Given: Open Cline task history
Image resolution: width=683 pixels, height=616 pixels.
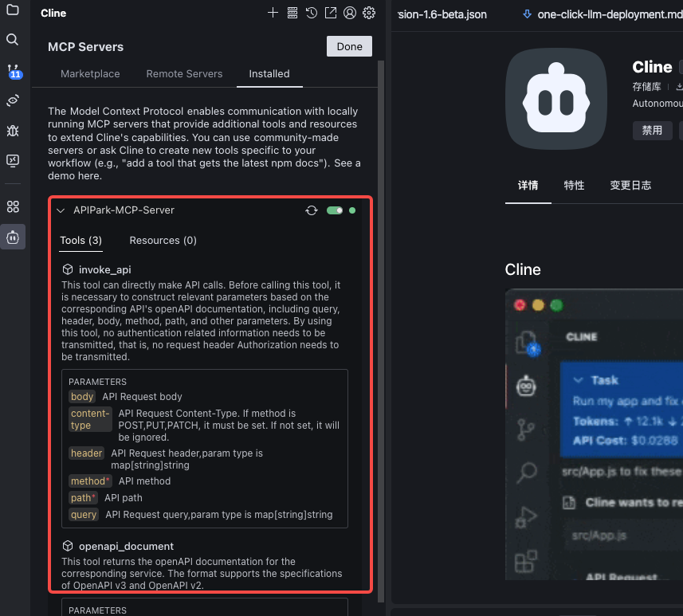Looking at the screenshot, I should 312,13.
